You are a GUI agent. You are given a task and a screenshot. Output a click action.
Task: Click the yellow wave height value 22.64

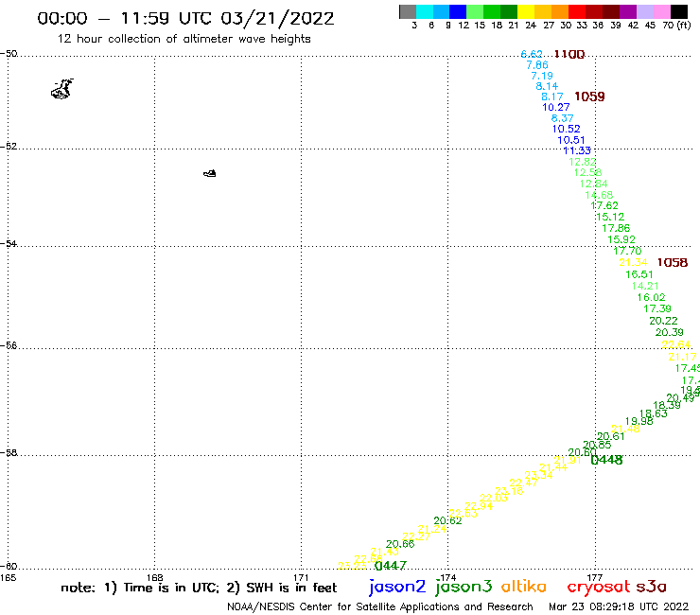(676, 344)
